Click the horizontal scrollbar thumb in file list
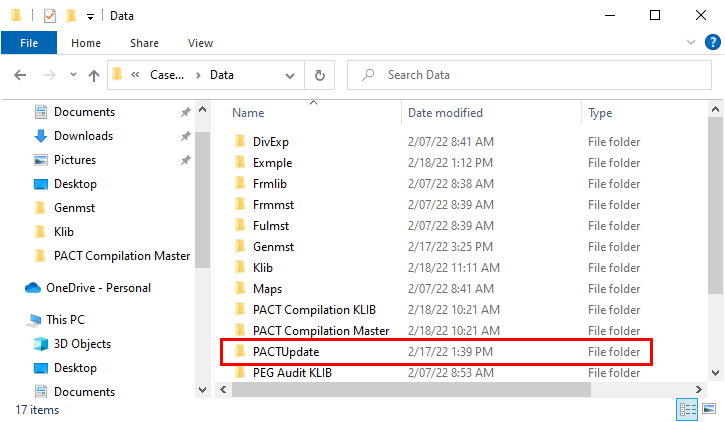 pos(412,390)
